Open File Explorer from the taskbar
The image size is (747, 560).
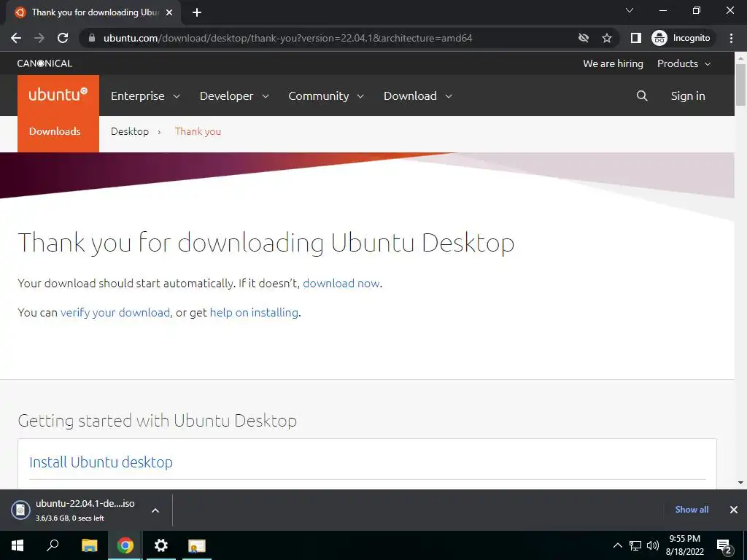[x=89, y=545]
